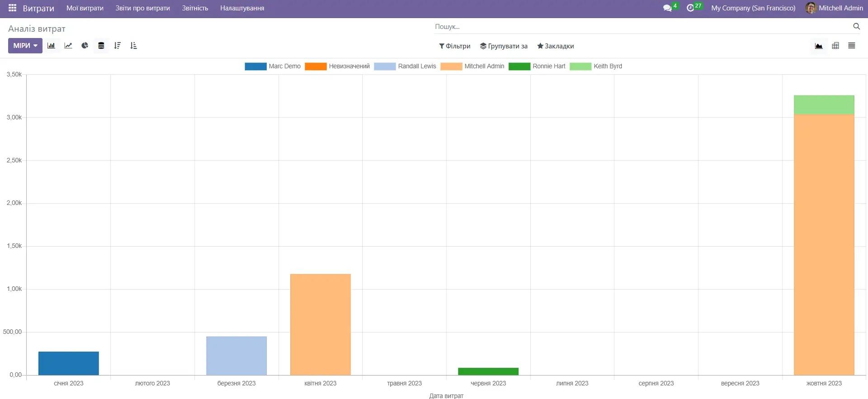
Task: Switch to line chart mode
Action: pos(68,46)
